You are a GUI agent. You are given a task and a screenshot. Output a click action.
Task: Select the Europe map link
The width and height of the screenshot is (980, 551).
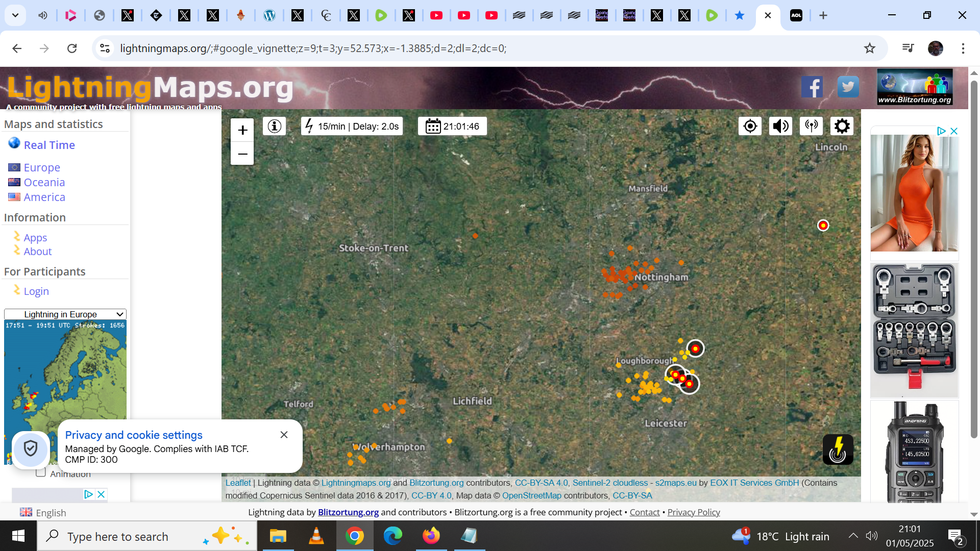42,167
